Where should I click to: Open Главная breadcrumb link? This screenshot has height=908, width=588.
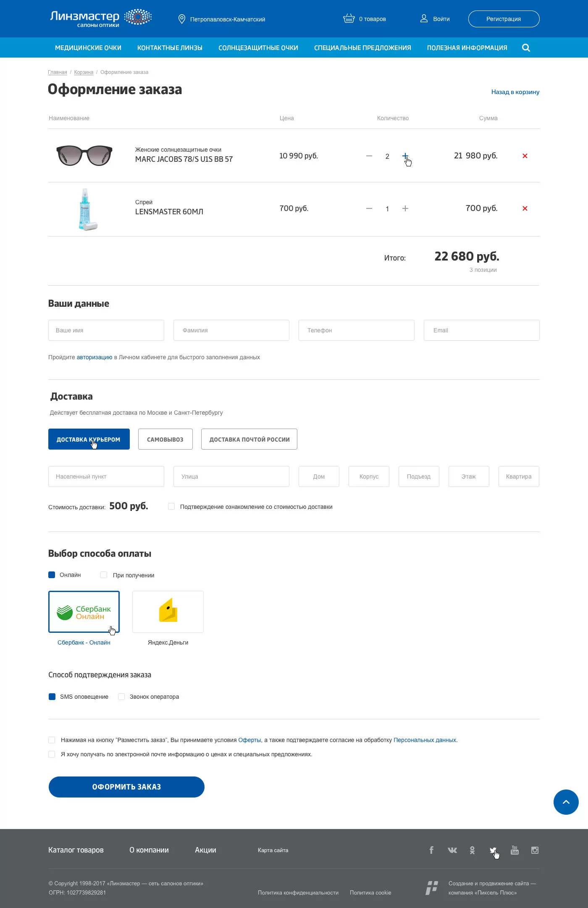pyautogui.click(x=58, y=72)
